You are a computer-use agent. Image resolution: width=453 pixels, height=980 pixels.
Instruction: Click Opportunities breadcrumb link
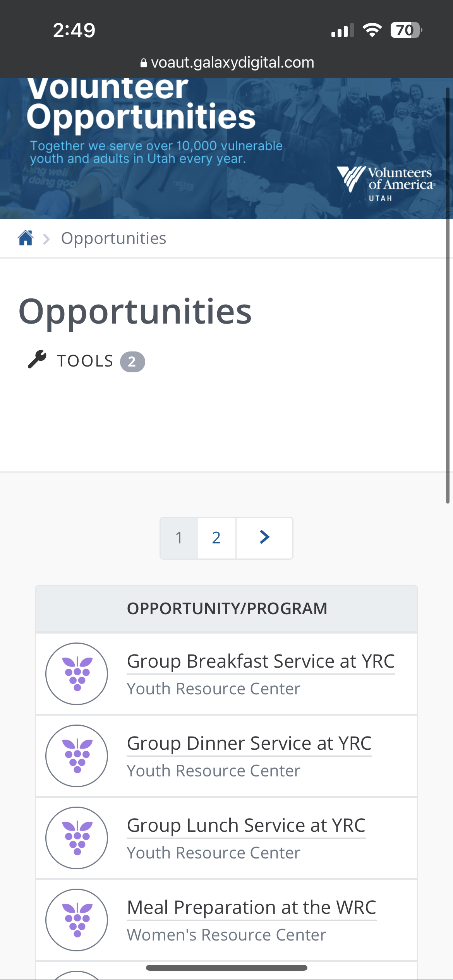click(x=113, y=238)
